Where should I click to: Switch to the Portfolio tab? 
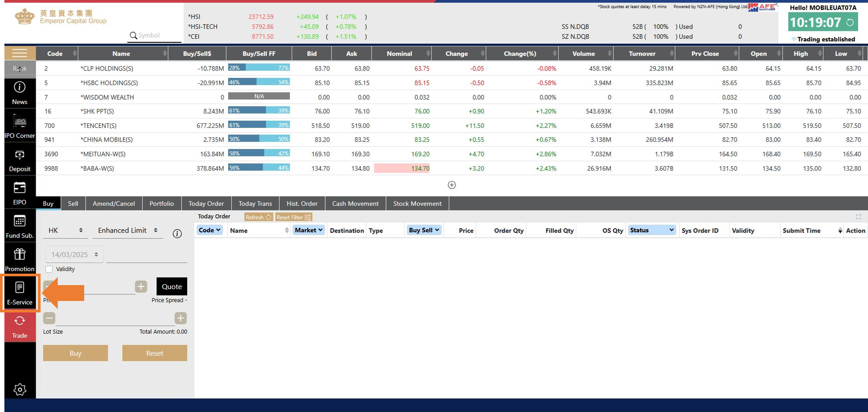162,204
